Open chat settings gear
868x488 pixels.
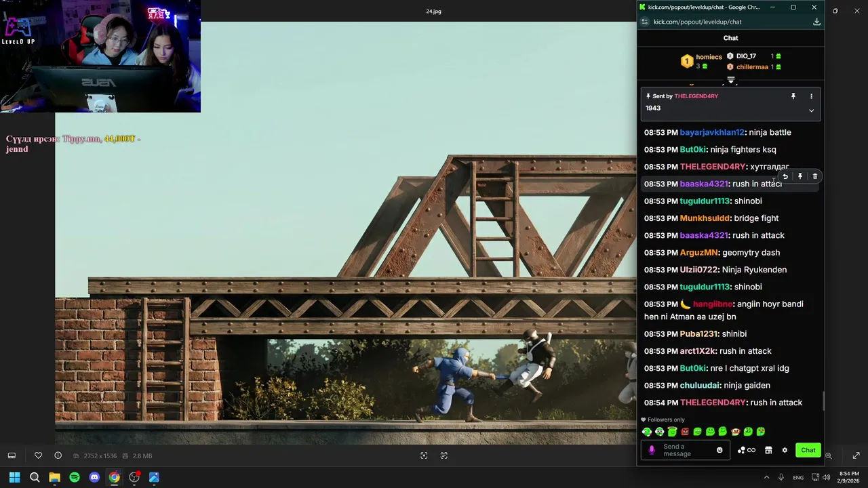click(x=785, y=450)
